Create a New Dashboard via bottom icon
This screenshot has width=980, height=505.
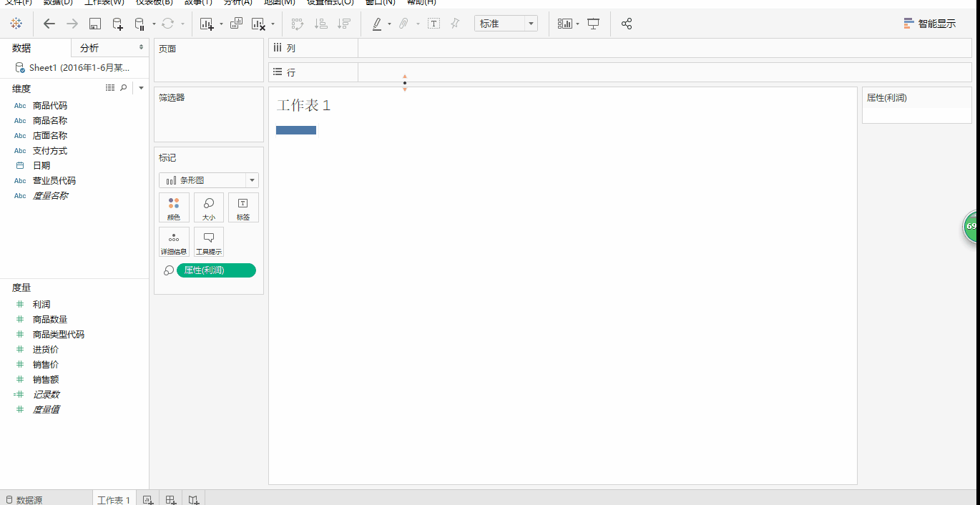point(170,499)
